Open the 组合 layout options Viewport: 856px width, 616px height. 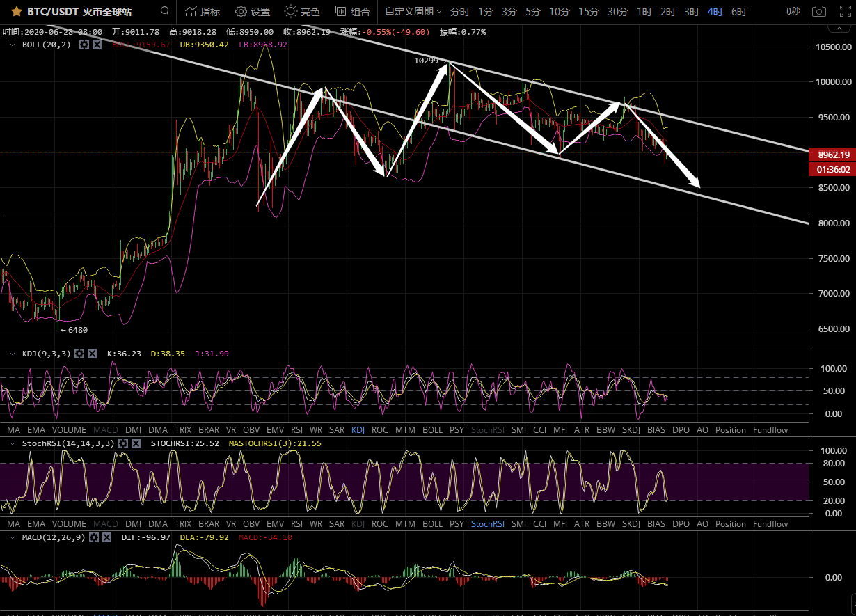point(353,12)
